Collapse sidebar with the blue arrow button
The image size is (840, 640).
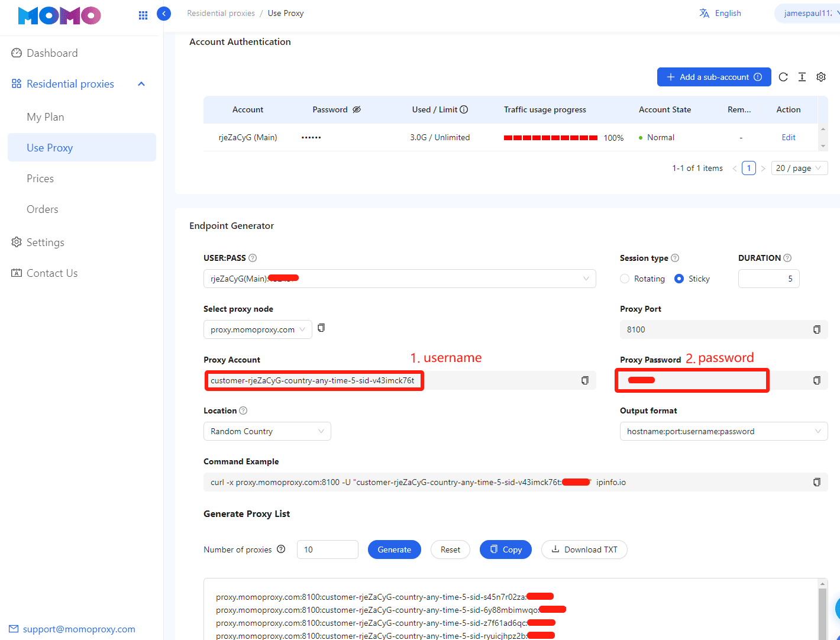point(164,14)
